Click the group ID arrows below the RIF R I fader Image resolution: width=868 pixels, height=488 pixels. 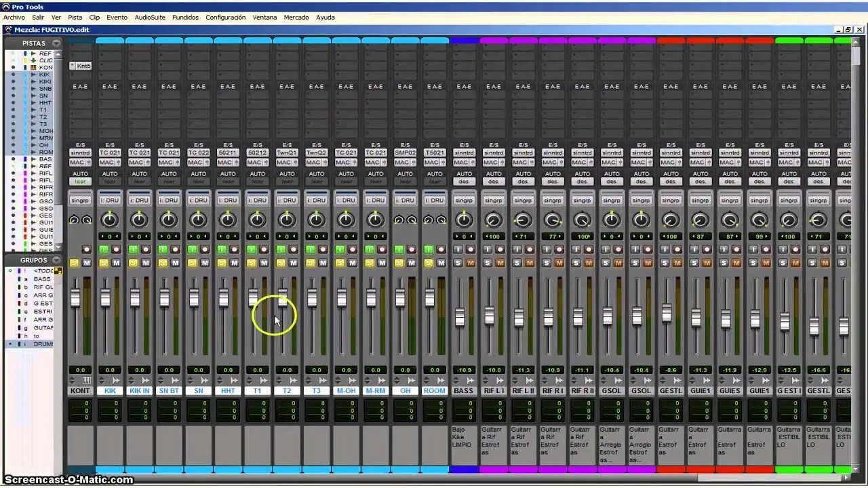[x=546, y=380]
